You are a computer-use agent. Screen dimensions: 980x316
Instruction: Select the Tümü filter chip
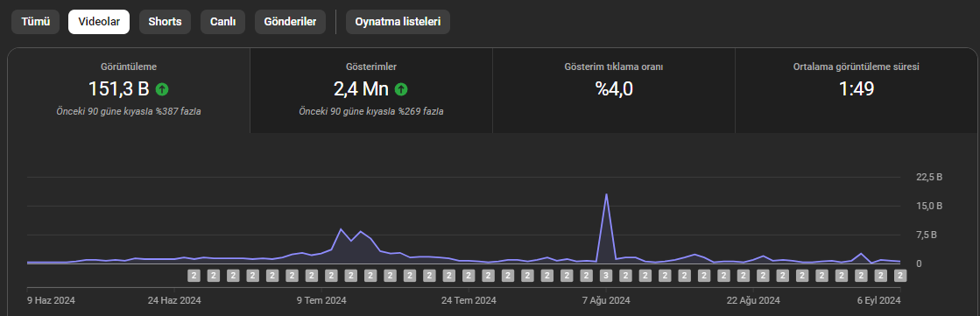[x=36, y=22]
